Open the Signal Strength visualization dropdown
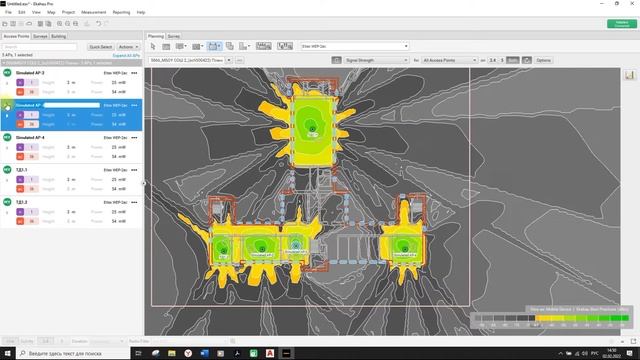Viewport: 640px width, 360px height. point(376,60)
